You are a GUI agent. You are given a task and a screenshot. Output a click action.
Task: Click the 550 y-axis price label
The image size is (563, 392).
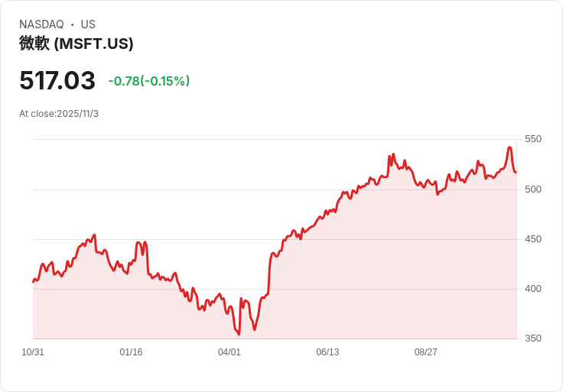(x=533, y=139)
